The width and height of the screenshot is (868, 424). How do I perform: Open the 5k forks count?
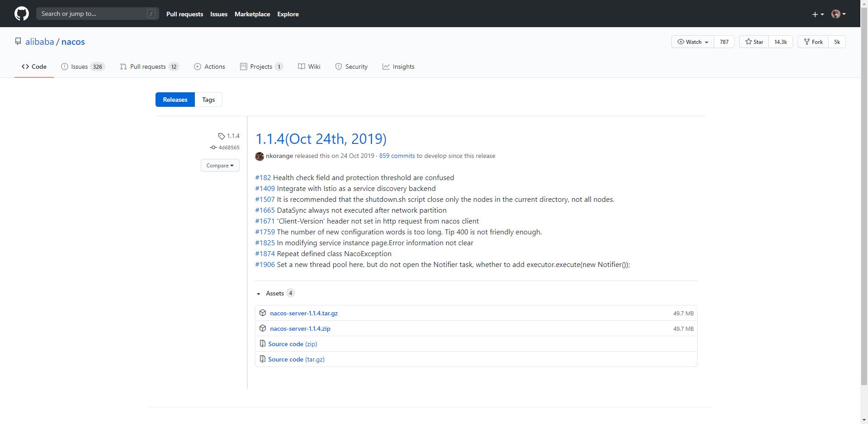click(x=837, y=42)
